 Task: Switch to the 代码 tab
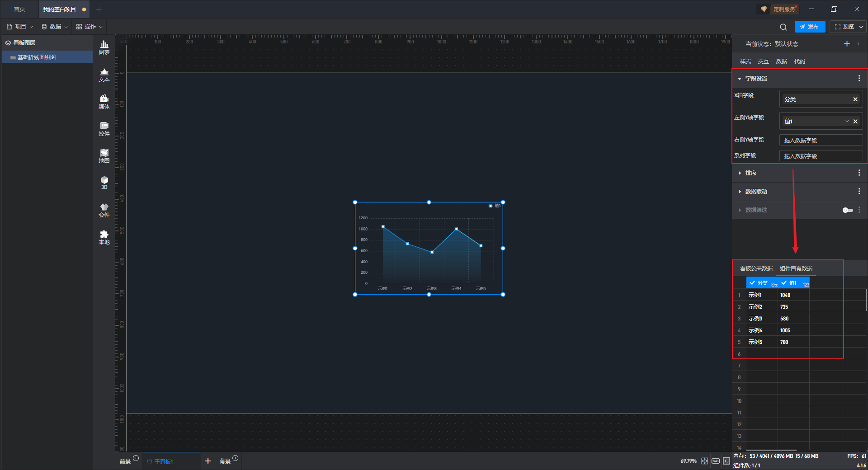coord(799,61)
